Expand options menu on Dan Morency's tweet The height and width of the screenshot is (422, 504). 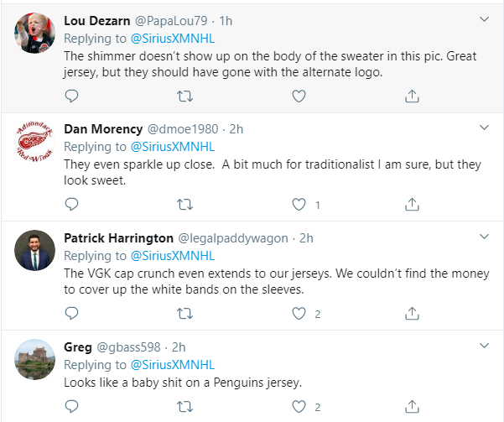(x=484, y=128)
